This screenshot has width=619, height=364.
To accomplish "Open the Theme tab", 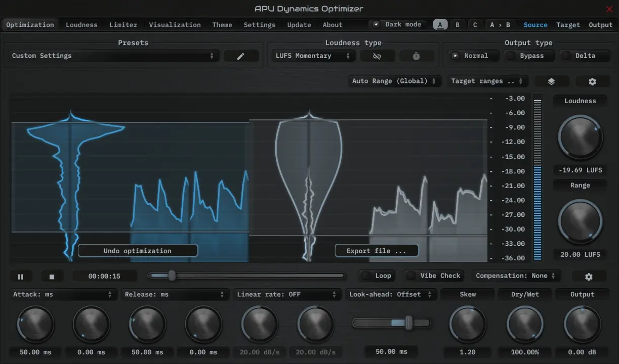I will tap(222, 25).
